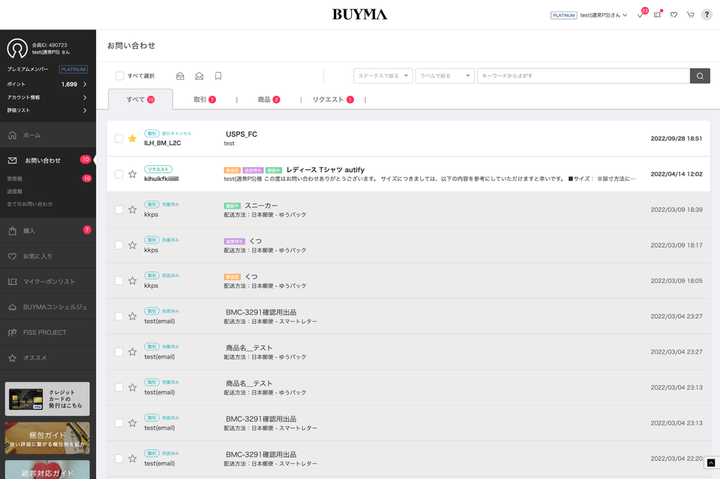Check the くつ 18:05 message checkbox
Screen dimensions: 720x479
point(118,281)
